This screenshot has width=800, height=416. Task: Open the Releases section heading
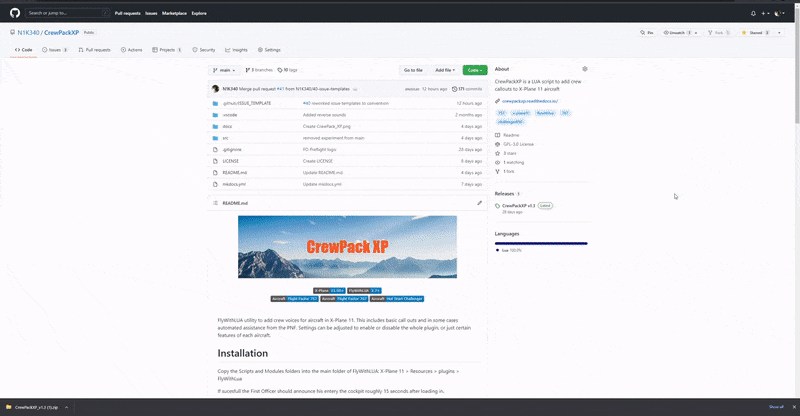coord(504,194)
